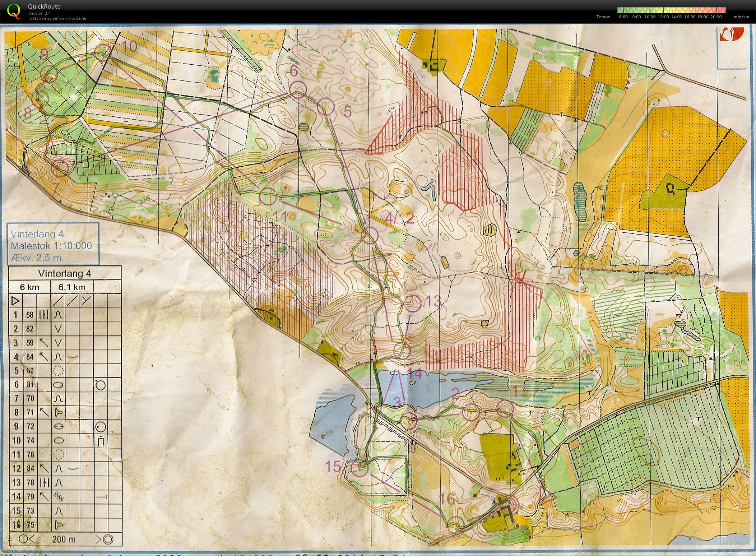The width and height of the screenshot is (756, 556).
Task: Click the hill symbol in row 7
Action: point(58,398)
